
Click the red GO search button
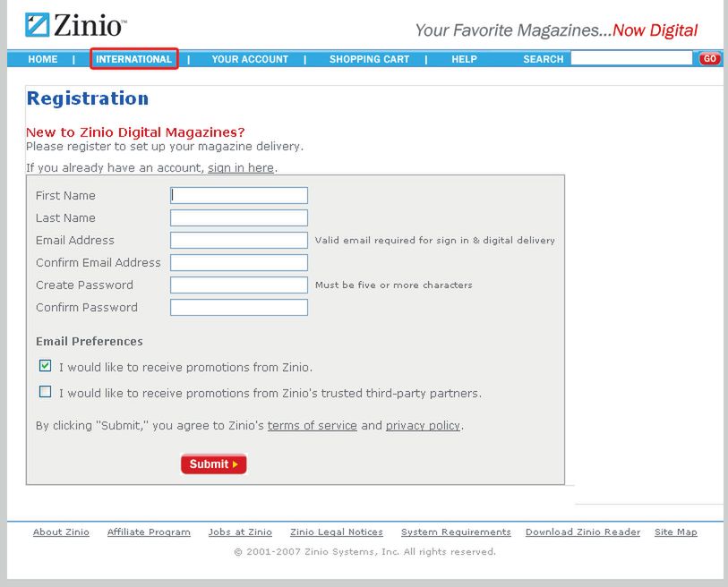click(709, 59)
